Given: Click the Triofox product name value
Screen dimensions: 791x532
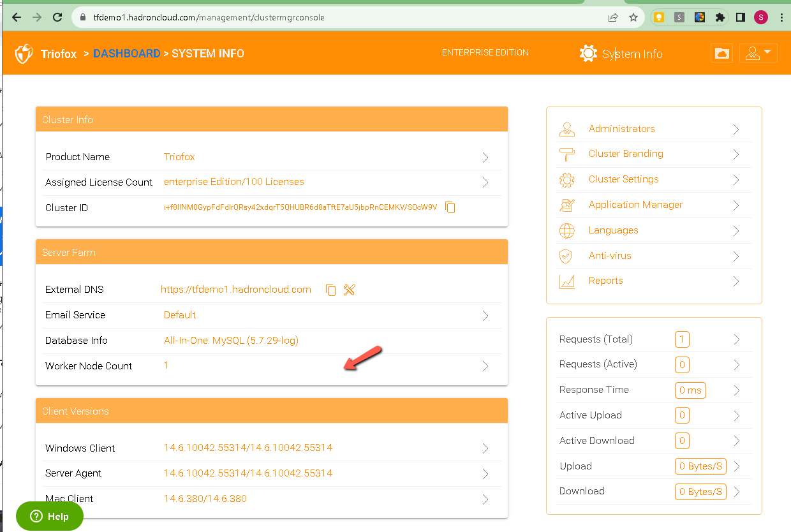Looking at the screenshot, I should point(179,157).
